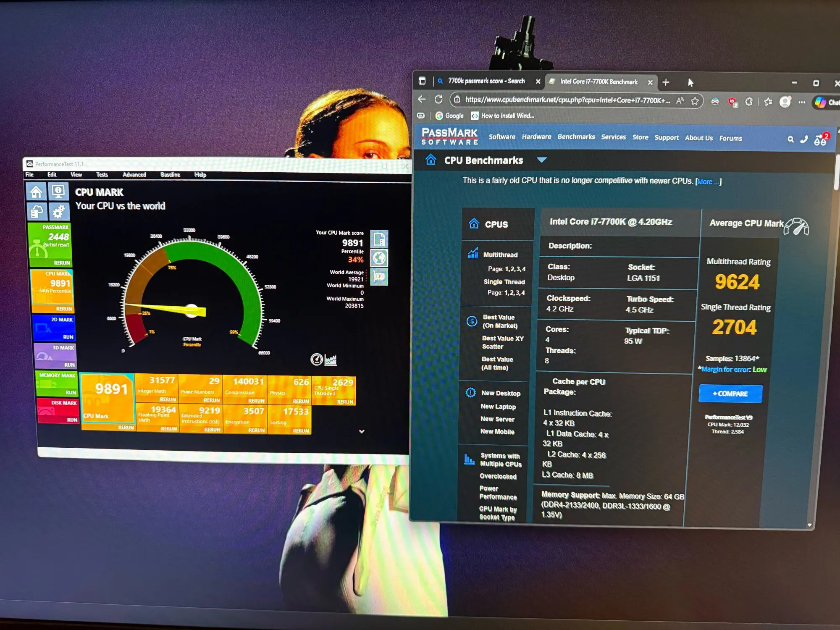The image size is (840, 630).
Task: Click the settings gears icon
Action: coord(58,212)
